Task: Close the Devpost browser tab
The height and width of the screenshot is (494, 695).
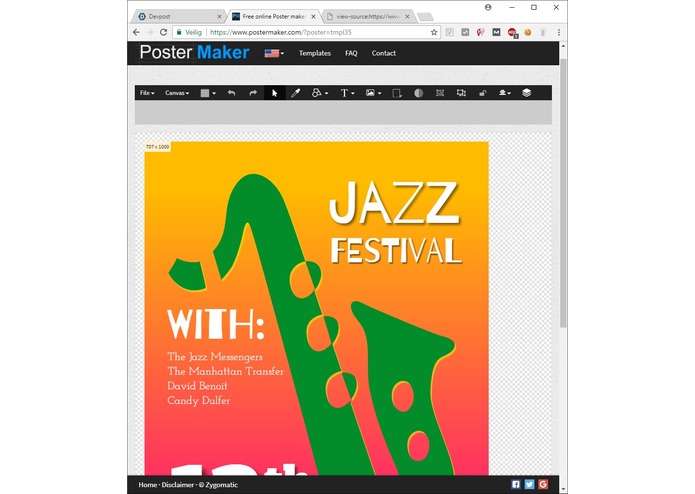Action: pos(219,16)
